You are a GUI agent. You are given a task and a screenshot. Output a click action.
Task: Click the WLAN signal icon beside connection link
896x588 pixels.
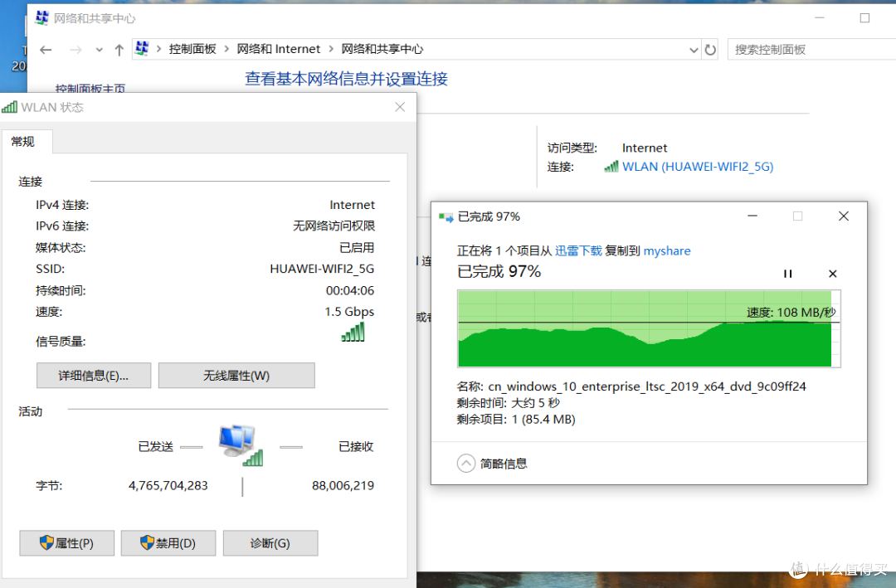(x=611, y=167)
